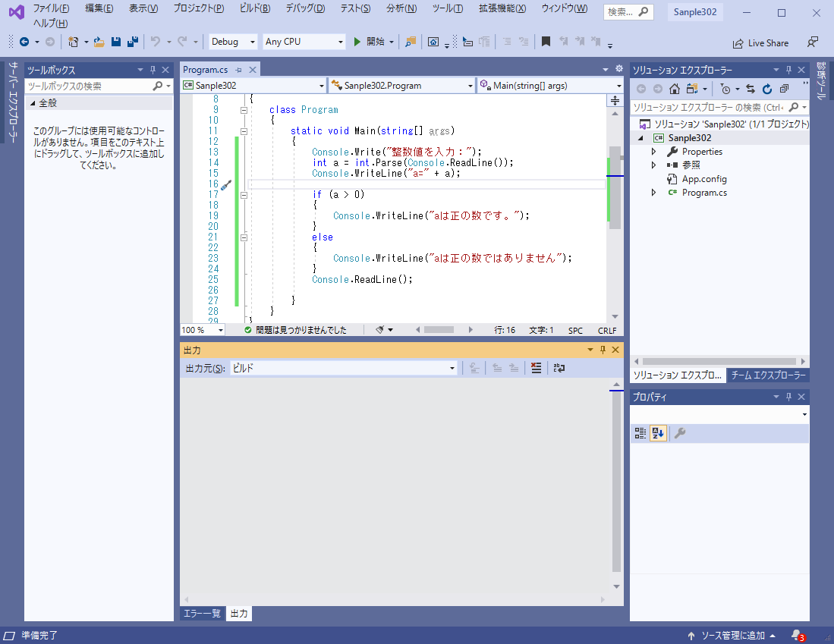Image resolution: width=834 pixels, height=644 pixels.
Task: Click the Collapse All icon in Solution Explorer
Action: click(782, 89)
